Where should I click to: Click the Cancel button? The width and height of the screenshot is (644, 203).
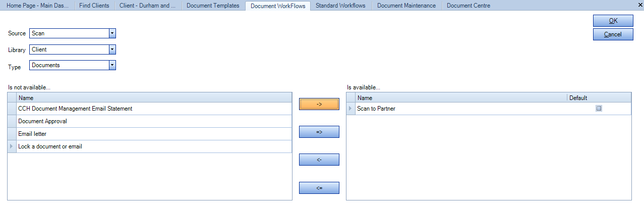coord(613,34)
